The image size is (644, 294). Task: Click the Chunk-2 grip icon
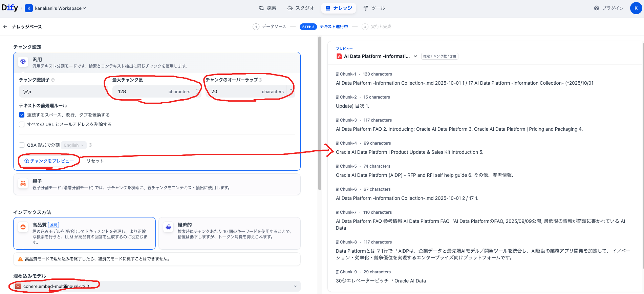point(338,97)
